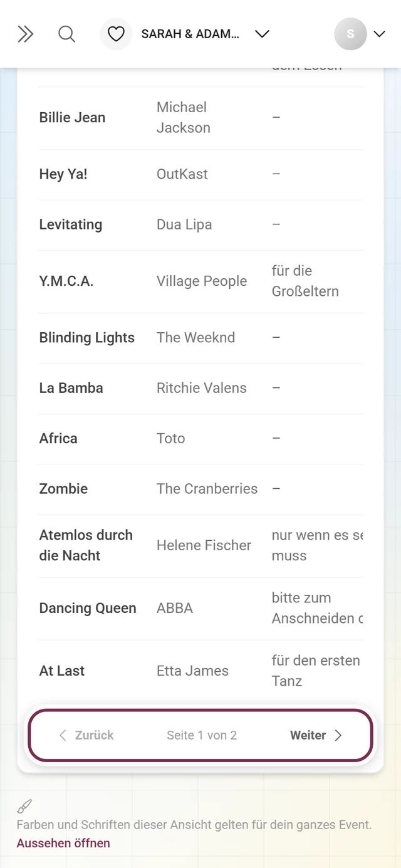Click the Zurück previous page button

(x=86, y=735)
